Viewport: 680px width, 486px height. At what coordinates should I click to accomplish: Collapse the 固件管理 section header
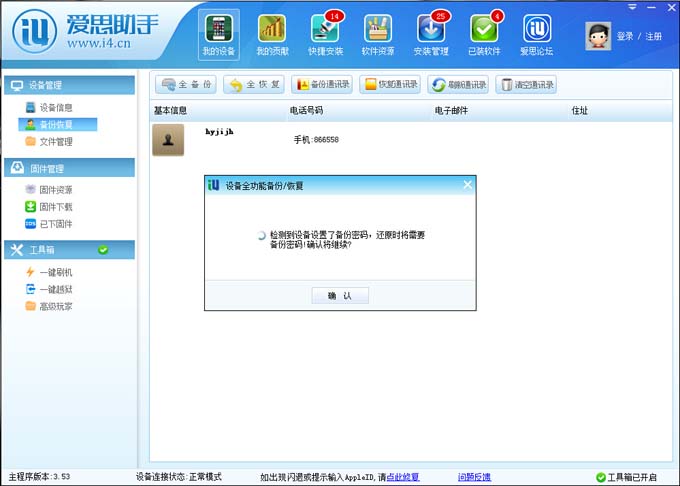click(69, 168)
